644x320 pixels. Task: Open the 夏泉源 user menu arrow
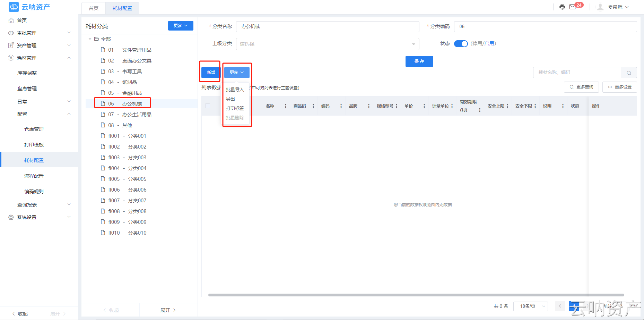point(627,7)
